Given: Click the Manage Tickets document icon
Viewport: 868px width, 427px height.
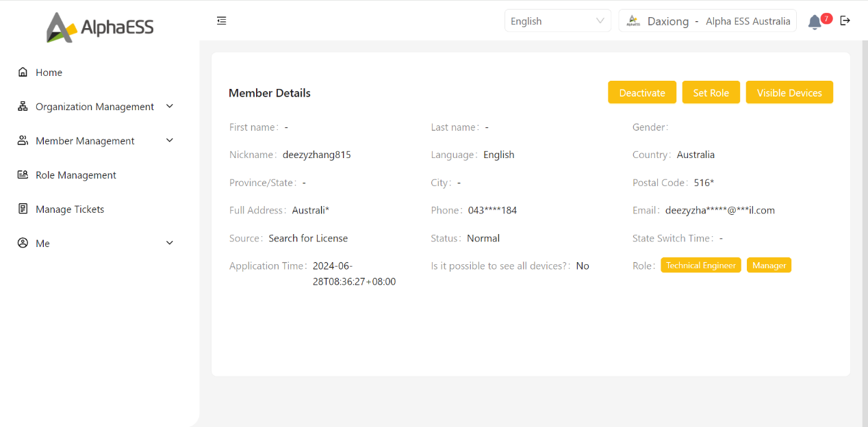Looking at the screenshot, I should 23,209.
